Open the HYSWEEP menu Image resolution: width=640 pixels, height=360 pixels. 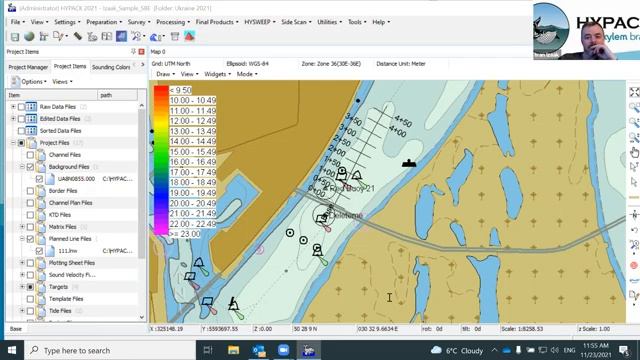[x=260, y=22]
